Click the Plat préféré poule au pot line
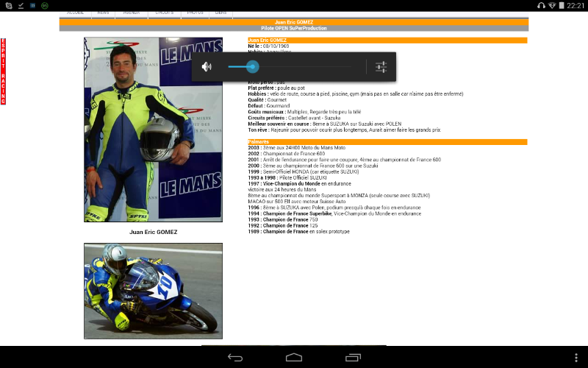The height and width of the screenshot is (368, 588). pos(276,88)
